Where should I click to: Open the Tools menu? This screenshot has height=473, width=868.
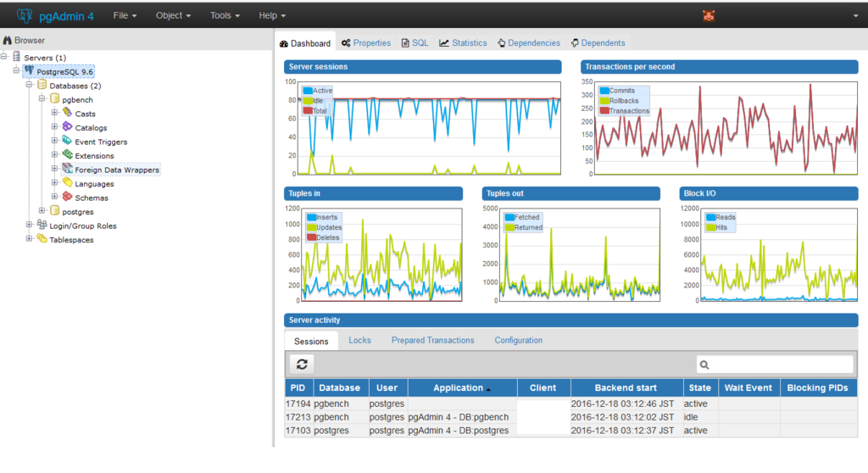[x=225, y=15]
